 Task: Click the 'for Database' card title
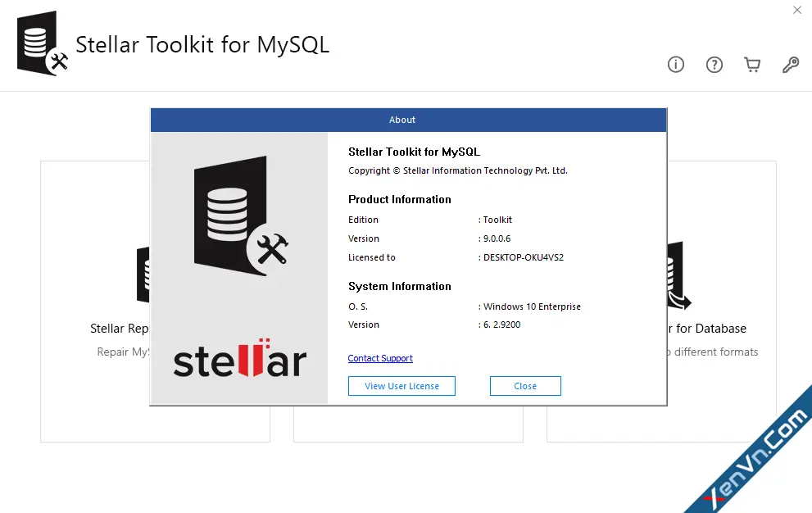(x=707, y=329)
